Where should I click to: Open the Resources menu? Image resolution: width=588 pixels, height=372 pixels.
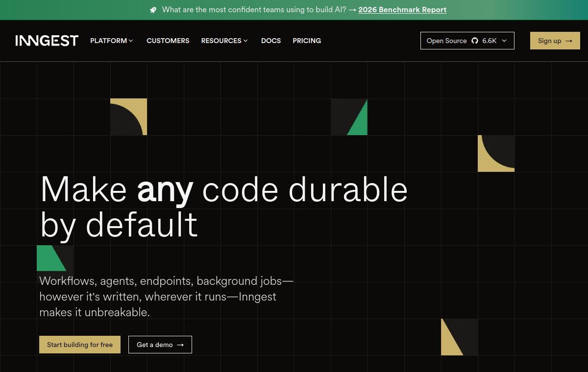coord(224,41)
